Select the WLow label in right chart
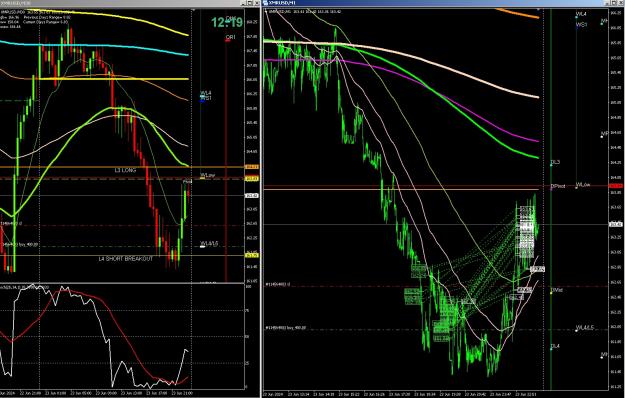The height and width of the screenshot is (398, 625). 583,185
